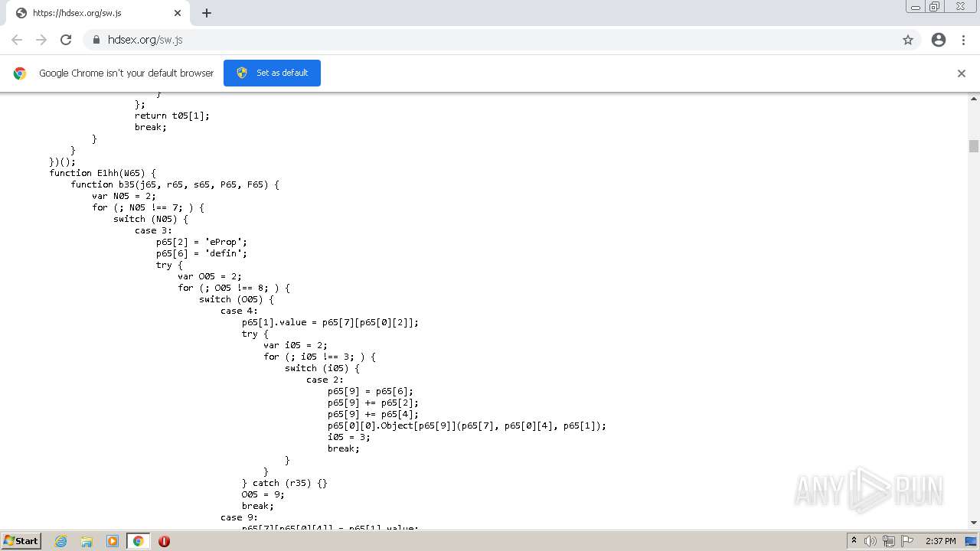Viewport: 980px width, 551px height.
Task: Click the 'return t05[1];' line
Action: point(172,116)
